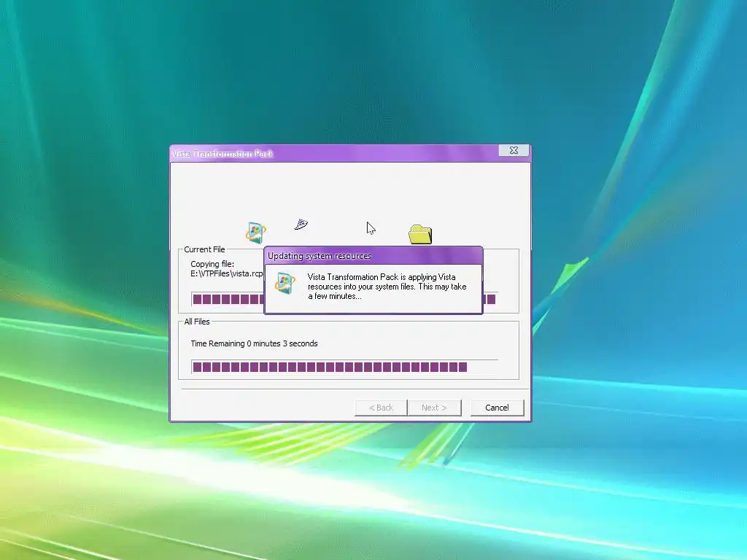
Task: Click the Updating system resources title bar
Action: tap(373, 256)
